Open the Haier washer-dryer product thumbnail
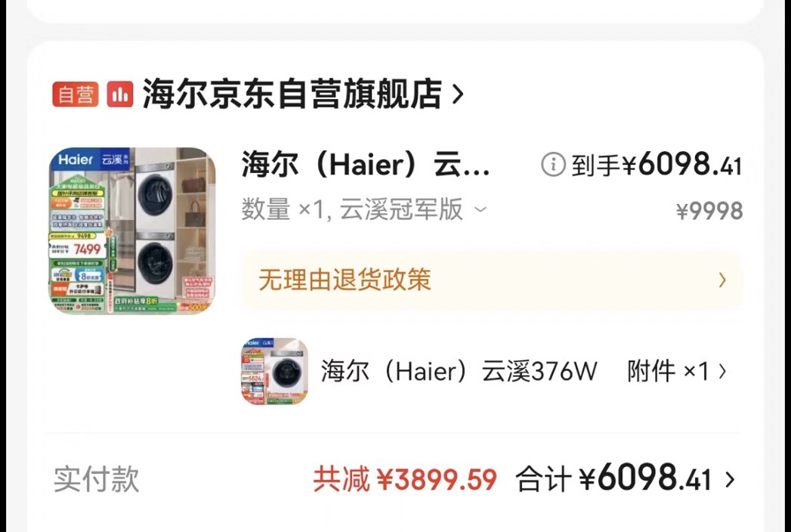The width and height of the screenshot is (791, 532). (x=132, y=230)
